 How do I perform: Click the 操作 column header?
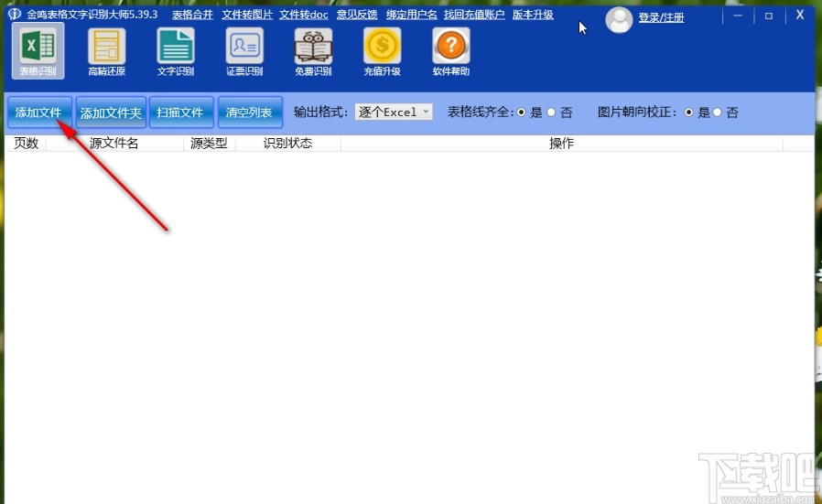561,143
